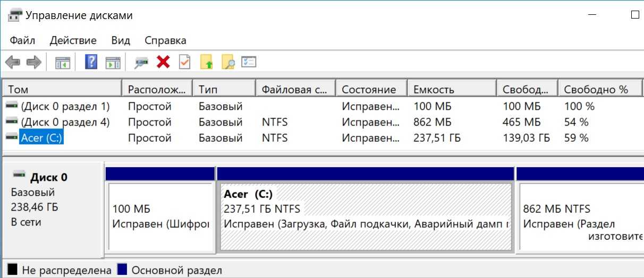Open the Справка menu
Image resolution: width=644 pixels, height=278 pixels.
(165, 40)
